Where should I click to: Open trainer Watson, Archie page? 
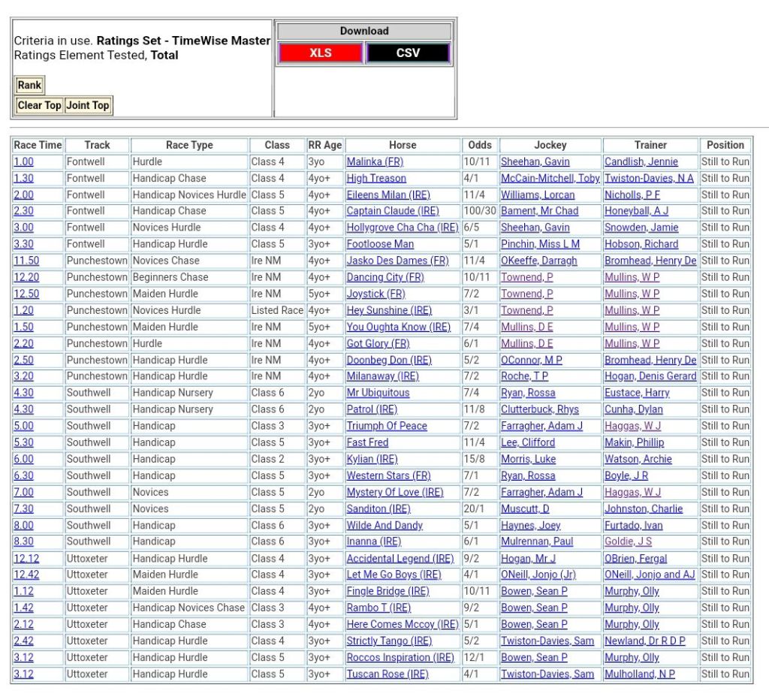638,460
